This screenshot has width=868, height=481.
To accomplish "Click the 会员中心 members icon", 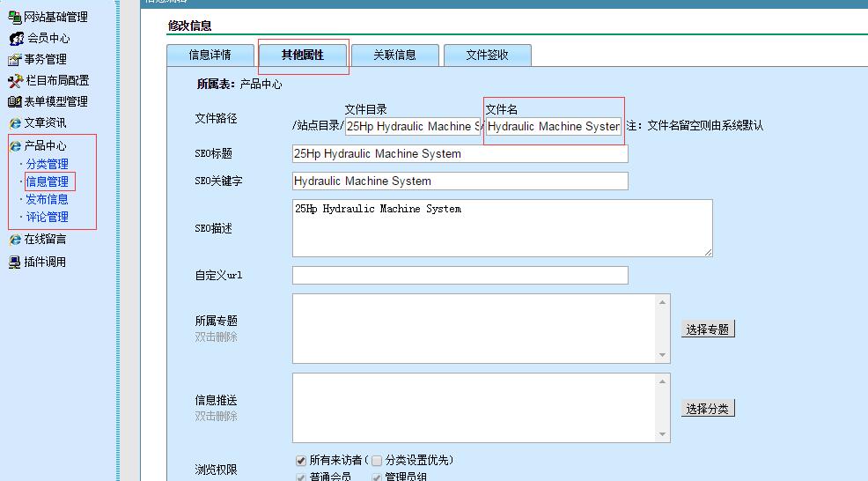I will pyautogui.click(x=16, y=38).
